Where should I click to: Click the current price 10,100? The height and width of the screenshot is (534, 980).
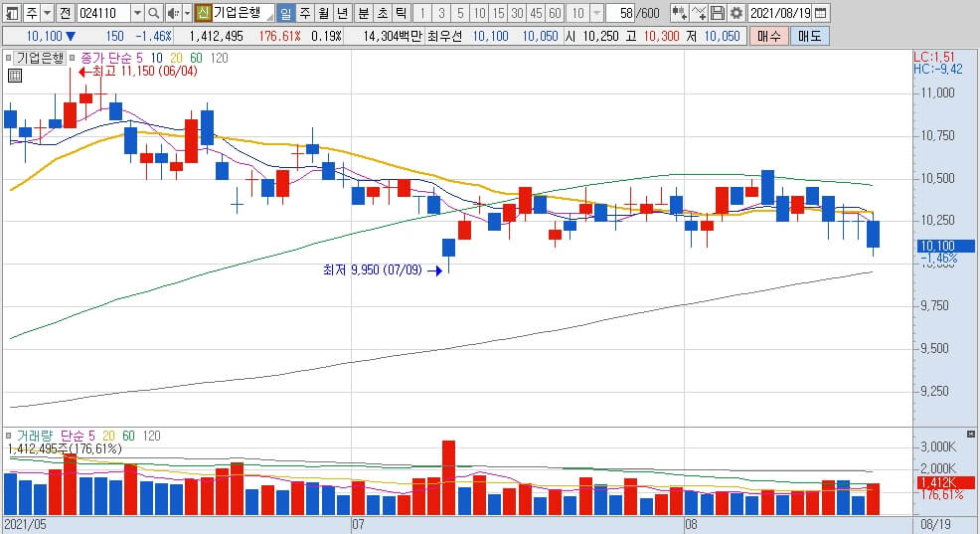[x=45, y=36]
